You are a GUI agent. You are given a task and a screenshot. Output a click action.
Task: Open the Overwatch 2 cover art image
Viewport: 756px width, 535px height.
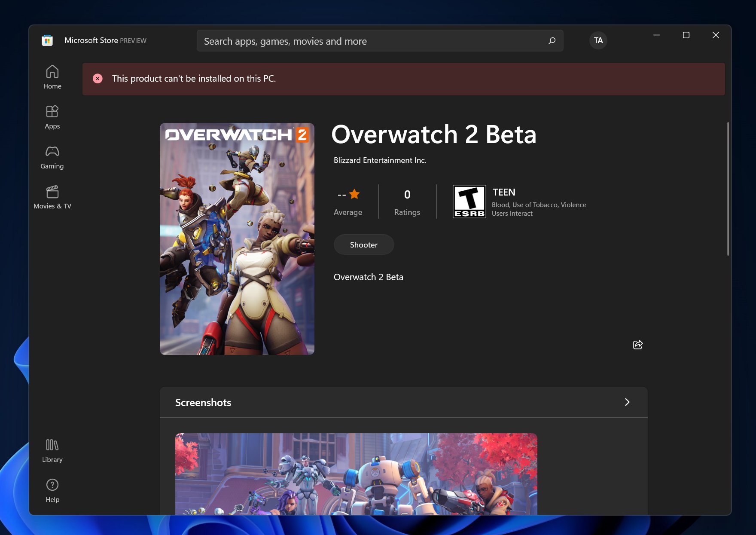[237, 239]
